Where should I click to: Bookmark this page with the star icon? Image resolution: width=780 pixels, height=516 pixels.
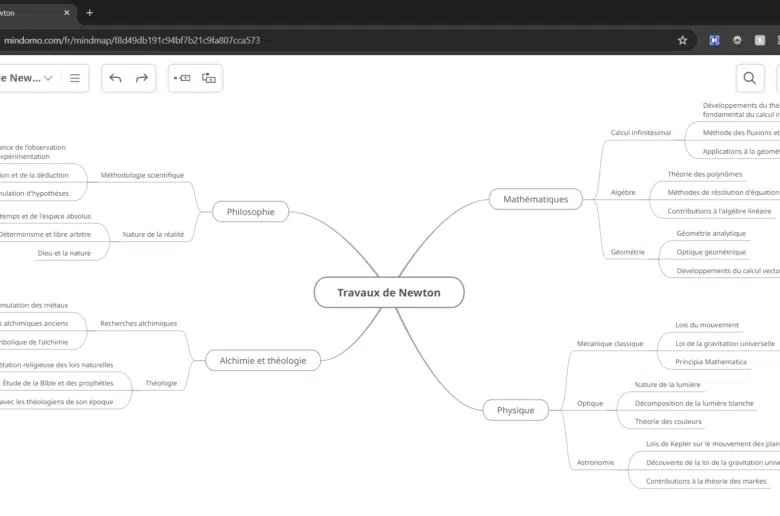pyautogui.click(x=682, y=40)
